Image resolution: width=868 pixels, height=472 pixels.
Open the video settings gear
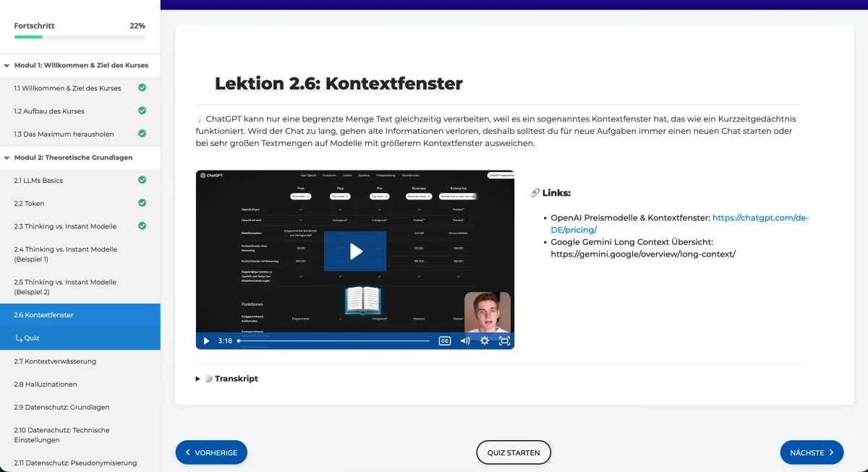click(x=484, y=340)
